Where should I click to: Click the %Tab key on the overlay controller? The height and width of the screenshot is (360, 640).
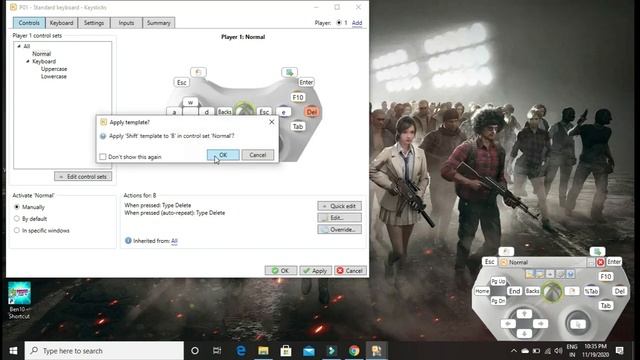point(591,291)
